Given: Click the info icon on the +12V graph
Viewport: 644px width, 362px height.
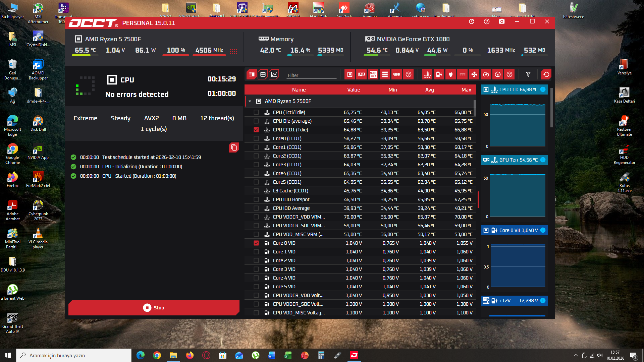Looking at the screenshot, I should click(x=542, y=301).
